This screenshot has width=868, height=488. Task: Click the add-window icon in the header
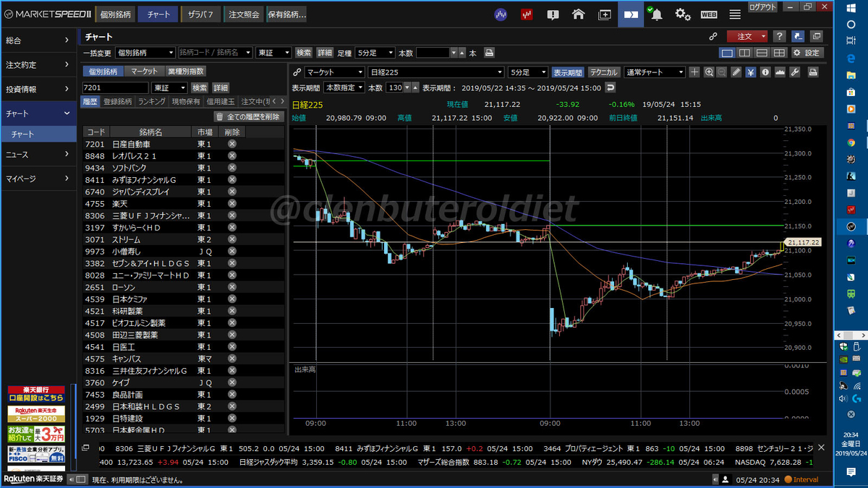click(x=605, y=14)
